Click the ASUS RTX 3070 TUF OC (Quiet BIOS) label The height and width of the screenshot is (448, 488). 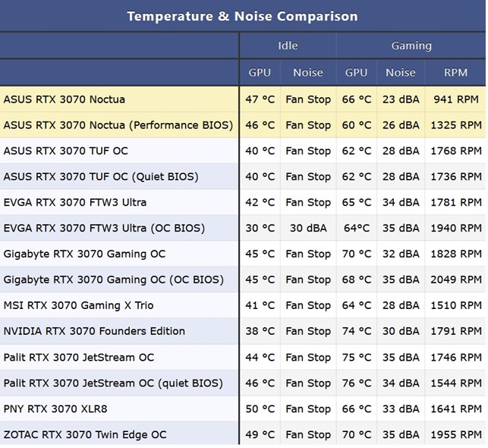tap(101, 177)
